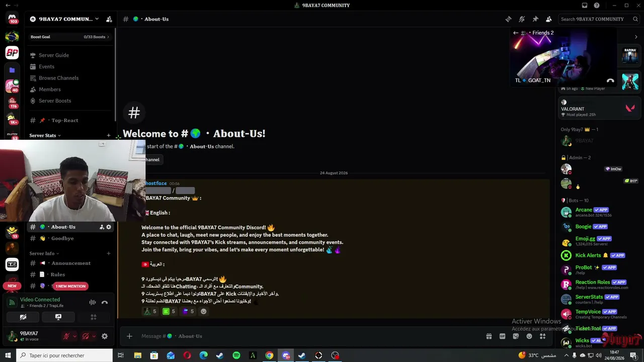Open the Arcane bot profile

click(x=599, y=212)
